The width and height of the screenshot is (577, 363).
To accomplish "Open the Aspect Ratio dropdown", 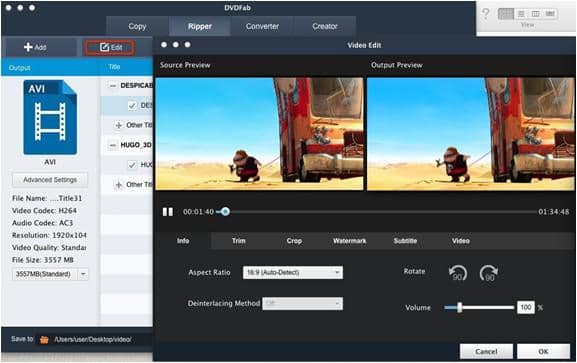I will [x=293, y=272].
